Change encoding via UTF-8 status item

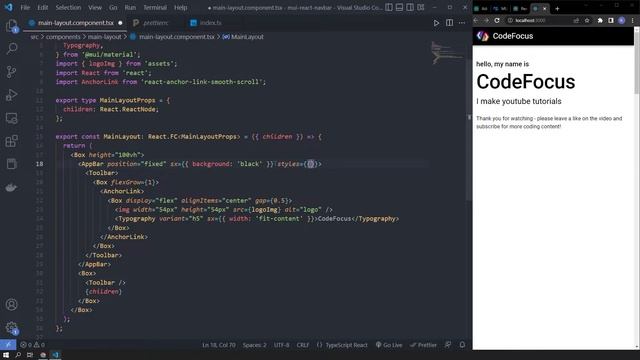[x=281, y=345]
